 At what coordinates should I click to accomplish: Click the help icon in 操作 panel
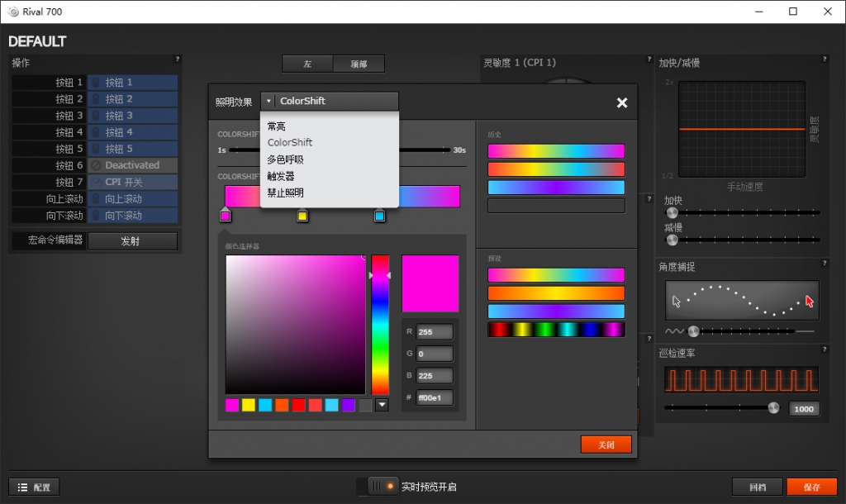pos(177,59)
